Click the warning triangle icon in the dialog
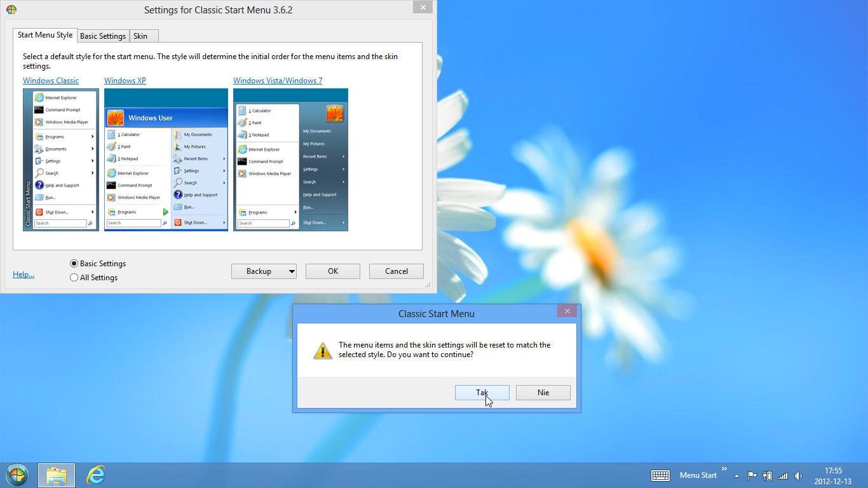 [323, 350]
